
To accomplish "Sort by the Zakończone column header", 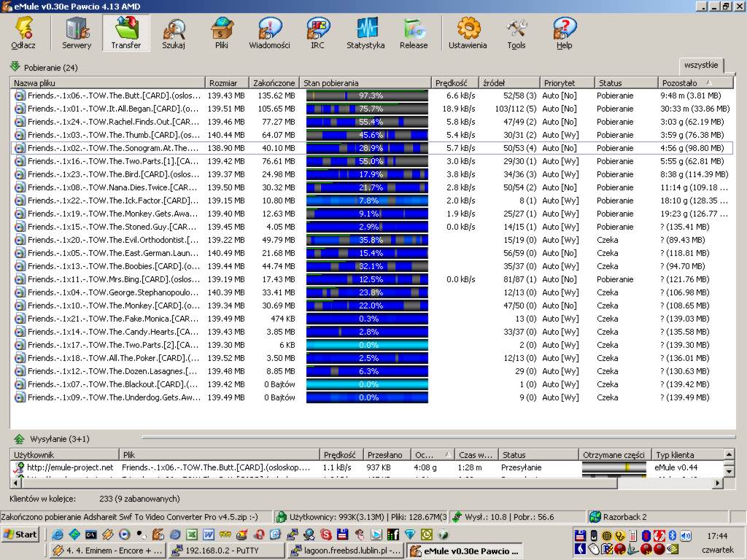I will point(274,83).
